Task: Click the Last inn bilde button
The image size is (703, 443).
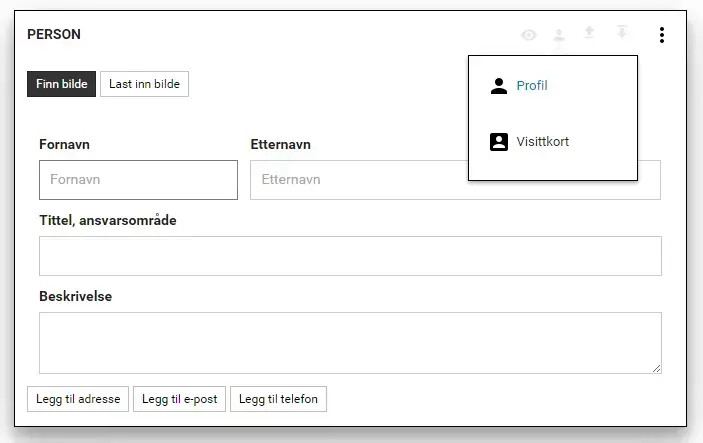Action: coord(144,84)
